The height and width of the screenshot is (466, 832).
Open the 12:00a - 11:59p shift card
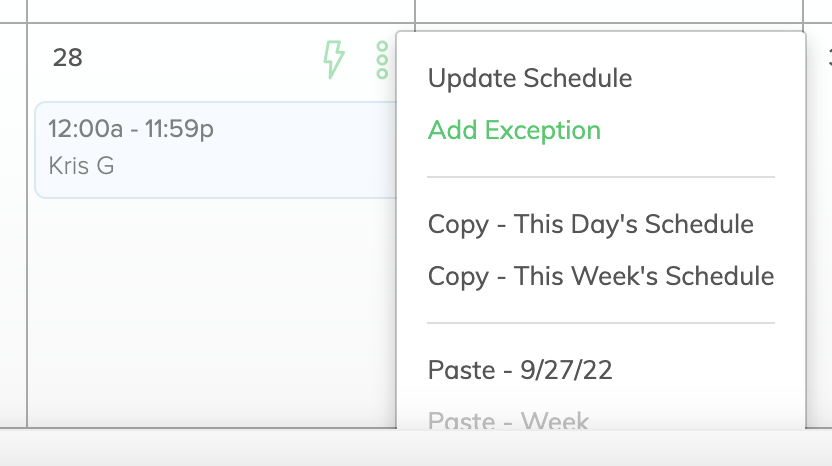[x=216, y=150]
